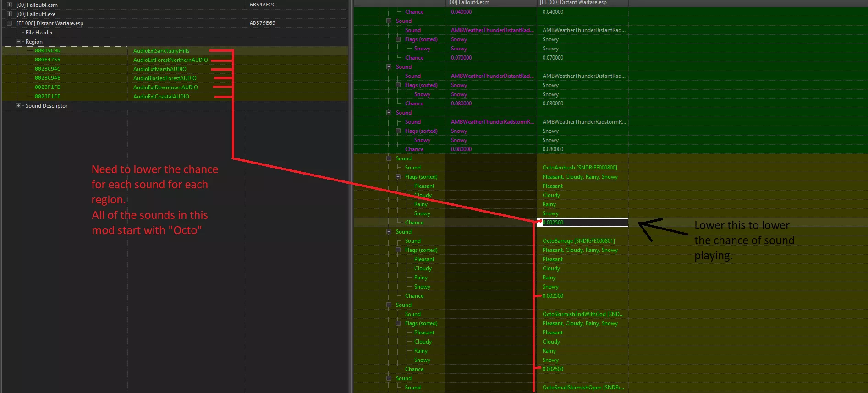This screenshot has height=393, width=868.
Task: Click the Chance label in the OctoAmbush group
Action: 414,223
